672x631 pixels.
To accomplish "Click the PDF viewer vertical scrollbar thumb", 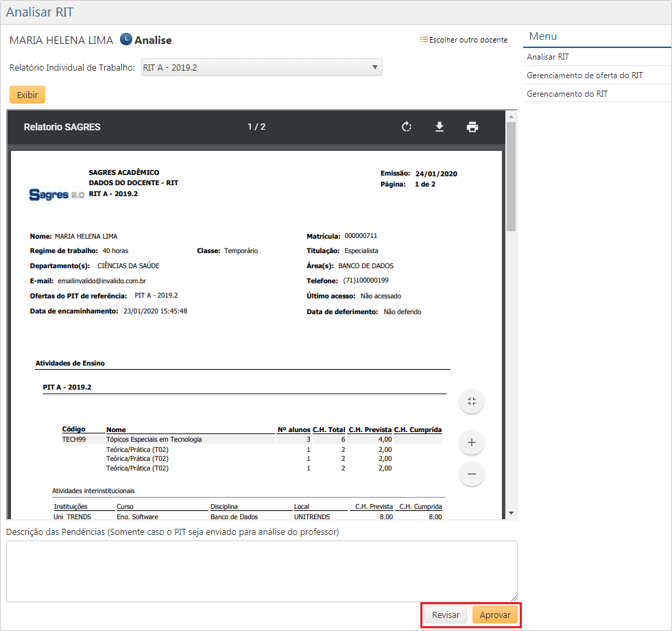I will click(x=511, y=178).
